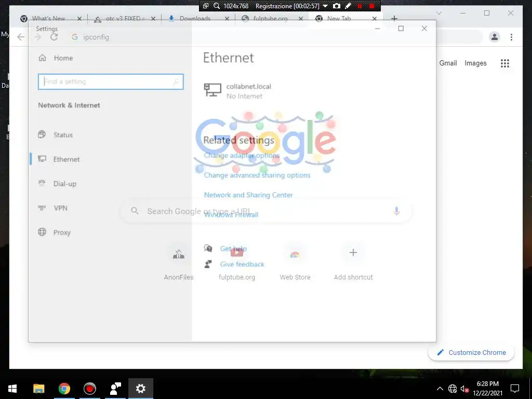Open Network and Sharing Center link
The width and height of the screenshot is (532, 399).
pos(248,195)
